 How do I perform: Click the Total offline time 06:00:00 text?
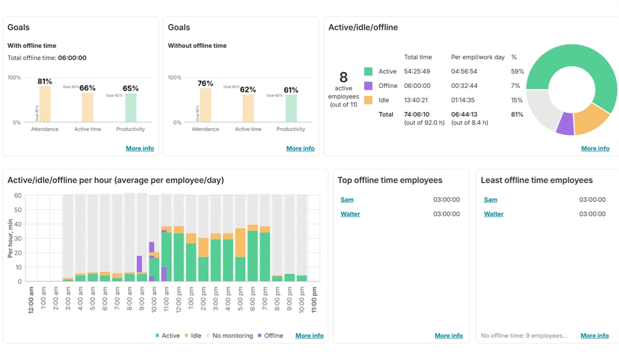pyautogui.click(x=47, y=58)
